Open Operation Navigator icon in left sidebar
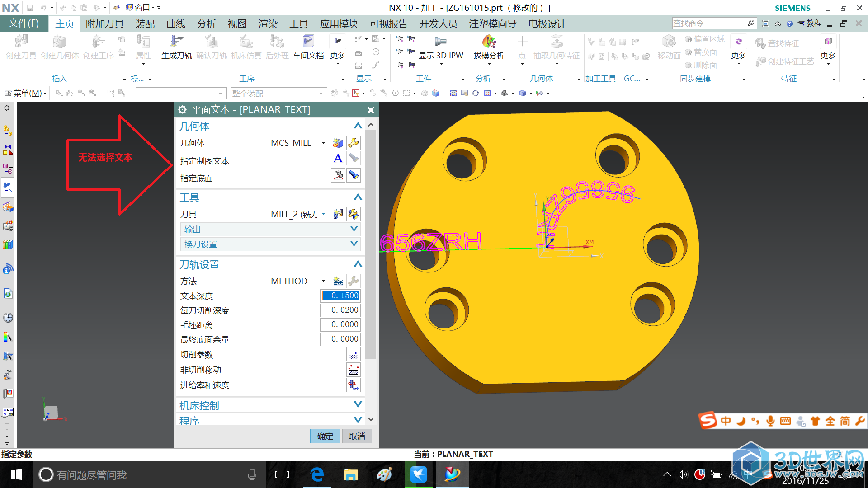 pos(8,188)
